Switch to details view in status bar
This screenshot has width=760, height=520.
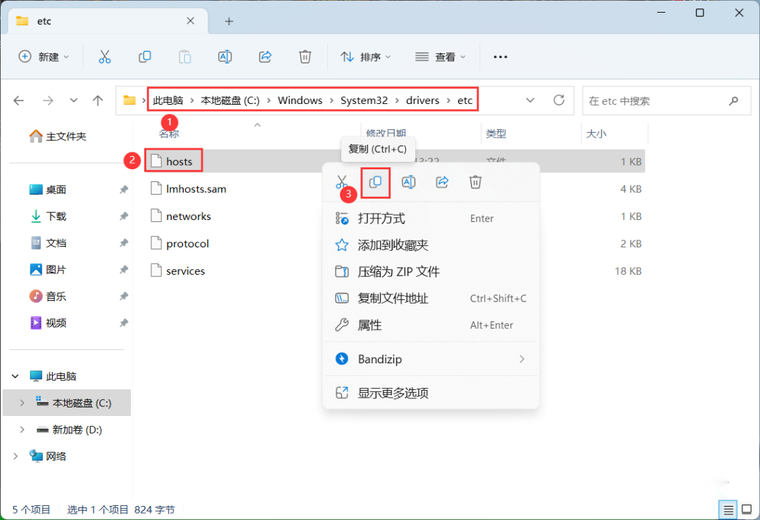point(728,510)
